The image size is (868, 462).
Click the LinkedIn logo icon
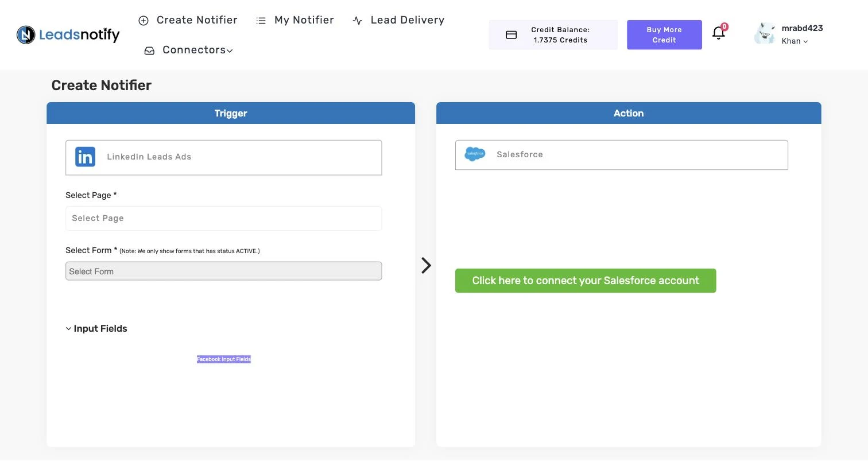tap(85, 157)
